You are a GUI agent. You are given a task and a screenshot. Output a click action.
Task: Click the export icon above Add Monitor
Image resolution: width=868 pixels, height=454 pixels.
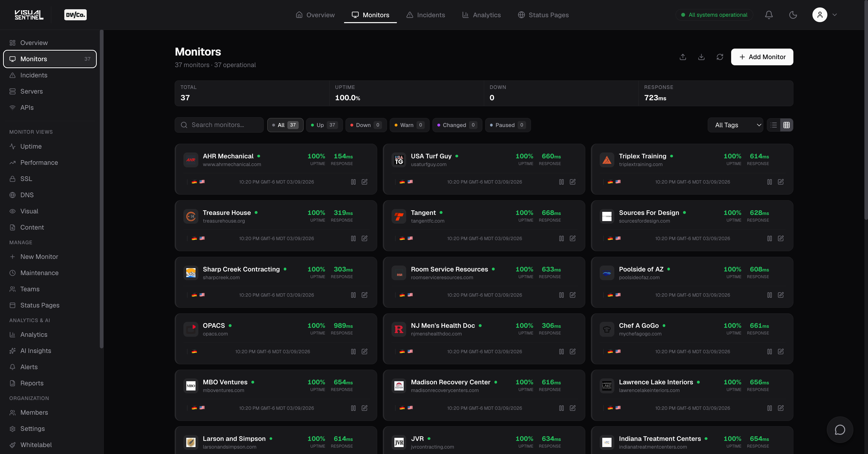[x=683, y=57]
